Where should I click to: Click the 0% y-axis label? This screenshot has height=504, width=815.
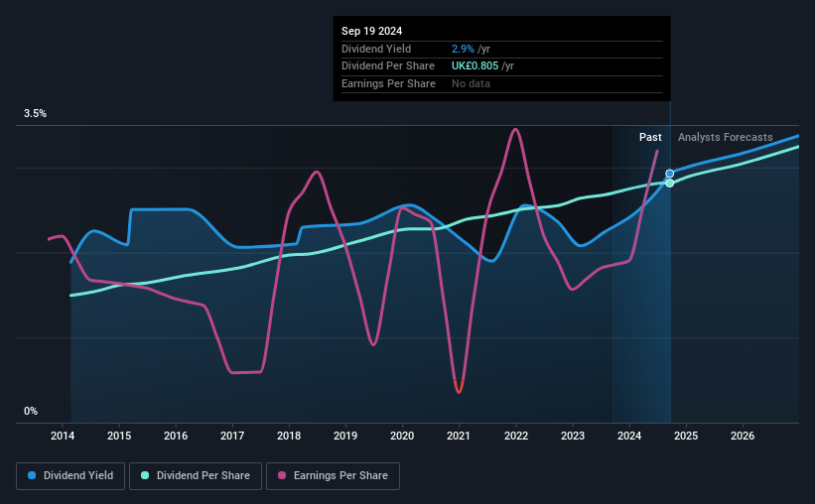click(31, 411)
